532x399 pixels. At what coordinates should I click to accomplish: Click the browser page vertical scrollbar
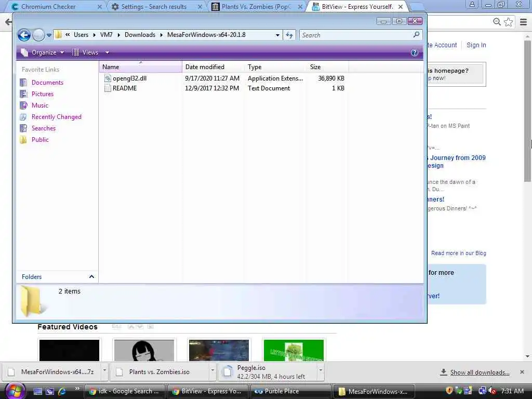pyautogui.click(x=528, y=112)
